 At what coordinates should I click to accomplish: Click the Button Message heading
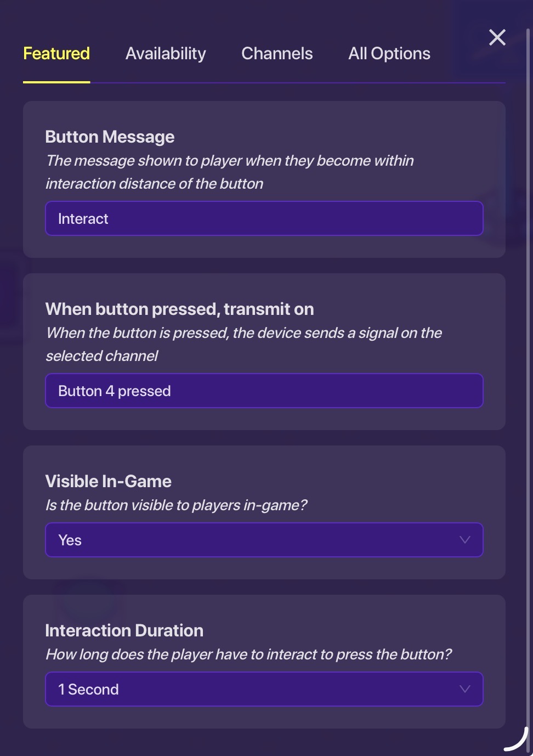pos(110,137)
